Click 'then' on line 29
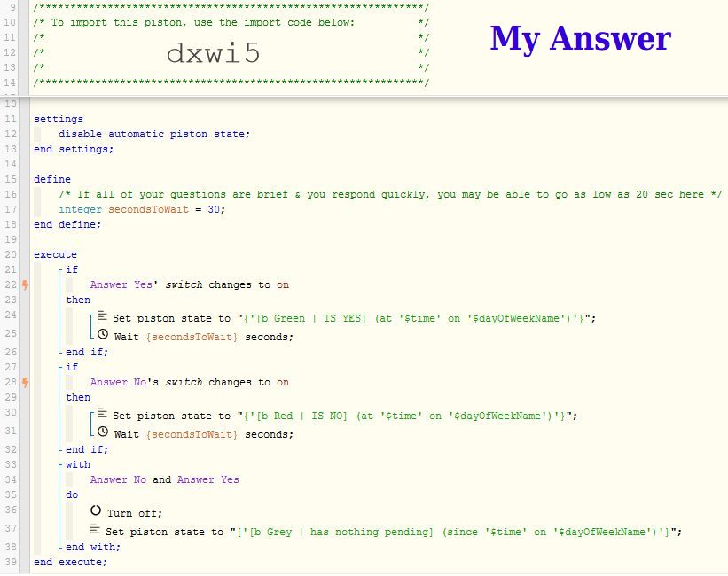 [x=78, y=397]
